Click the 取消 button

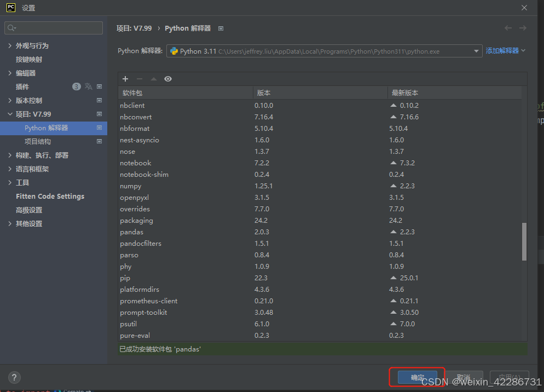tap(464, 377)
